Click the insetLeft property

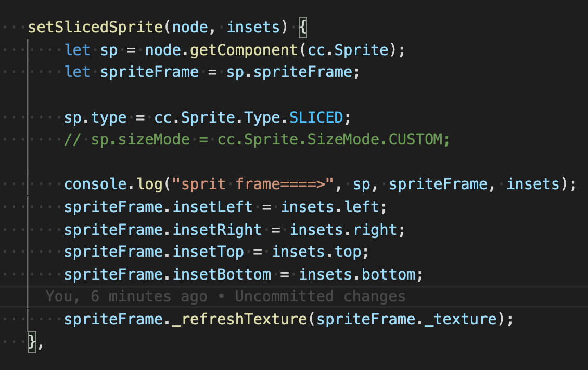[212, 207]
